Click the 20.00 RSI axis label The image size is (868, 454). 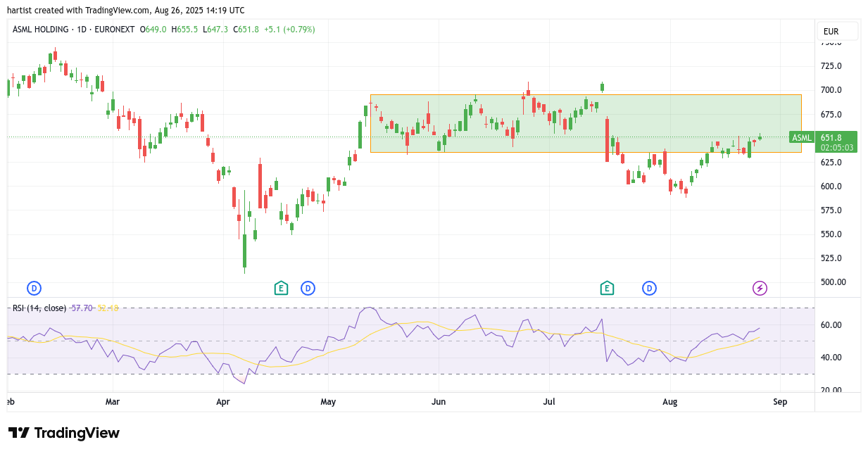click(831, 390)
